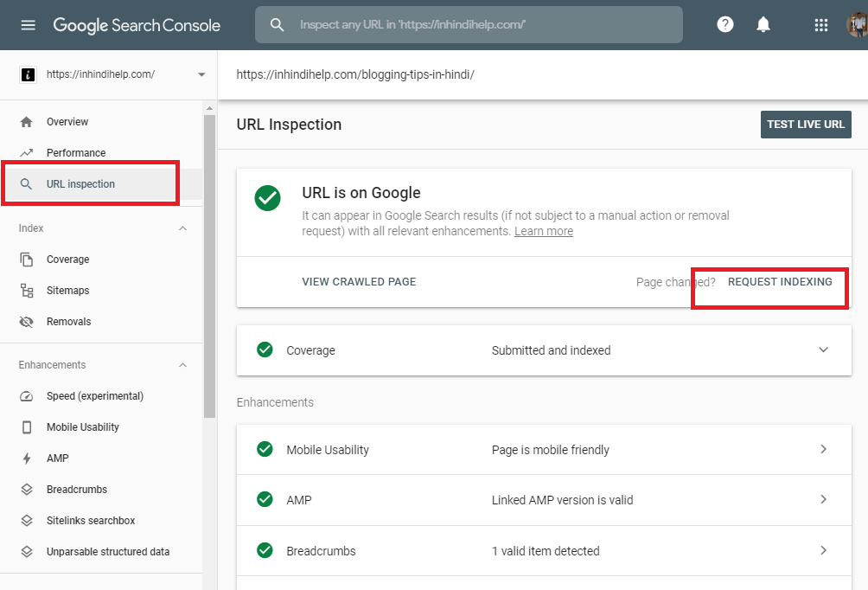Click the 'Linked AMP version is valid' text
868x590 pixels.
tap(563, 500)
